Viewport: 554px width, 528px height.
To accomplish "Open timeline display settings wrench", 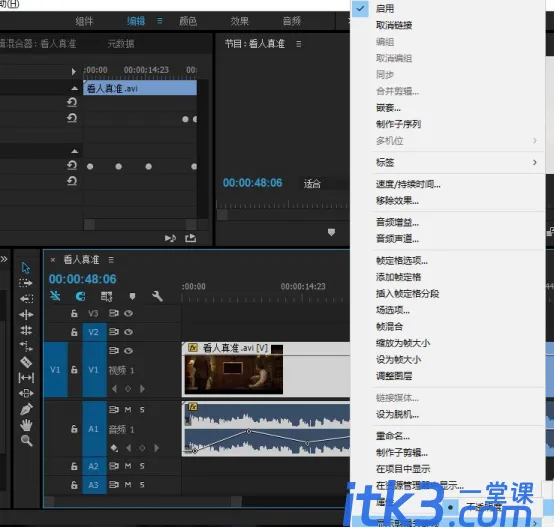I will [157, 296].
